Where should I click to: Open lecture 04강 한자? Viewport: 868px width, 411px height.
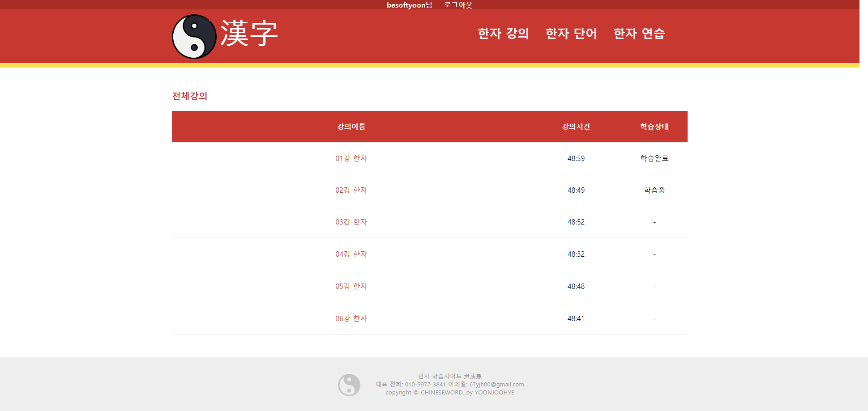[351, 254]
